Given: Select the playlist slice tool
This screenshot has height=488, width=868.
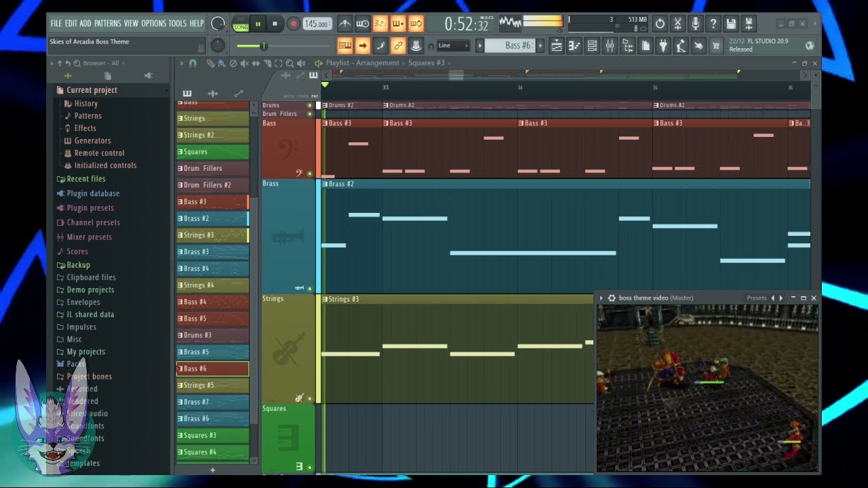Looking at the screenshot, I should (267, 63).
